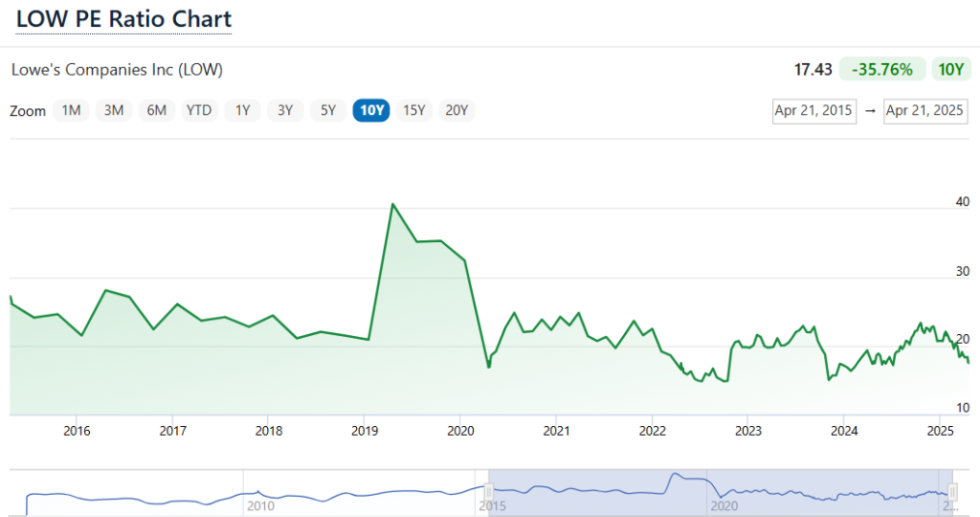Select the 3M zoom range
The width and height of the screenshot is (980, 517).
point(114,111)
